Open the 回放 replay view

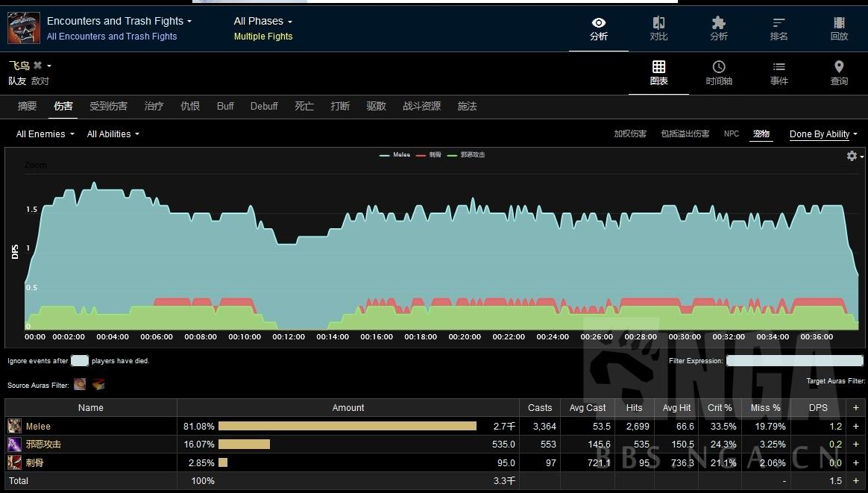click(839, 29)
